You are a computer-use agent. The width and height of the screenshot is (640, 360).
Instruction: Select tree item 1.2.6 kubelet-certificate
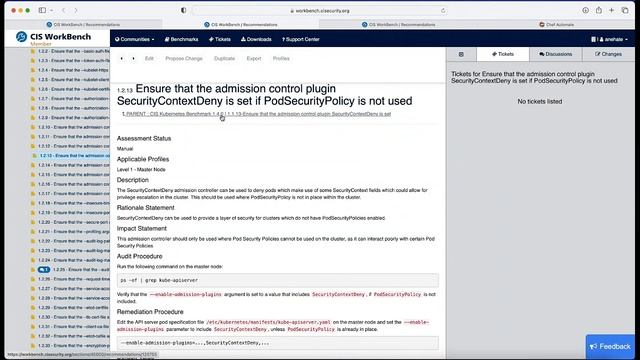click(74, 89)
